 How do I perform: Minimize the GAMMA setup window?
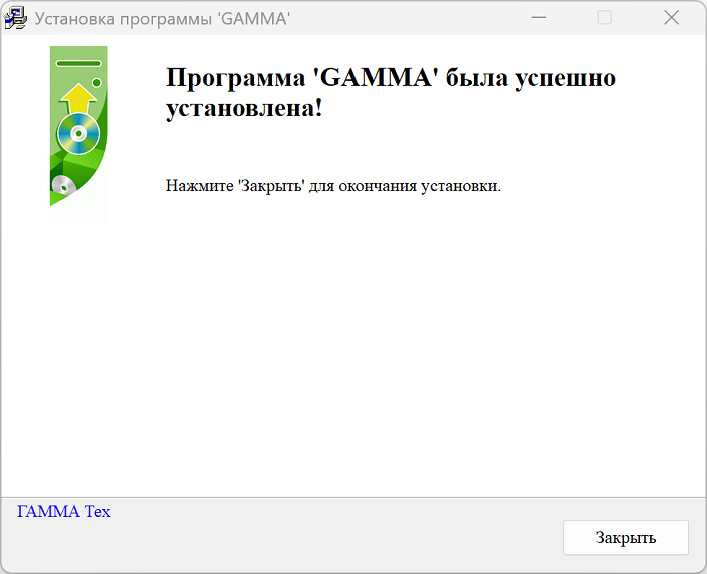click(538, 18)
